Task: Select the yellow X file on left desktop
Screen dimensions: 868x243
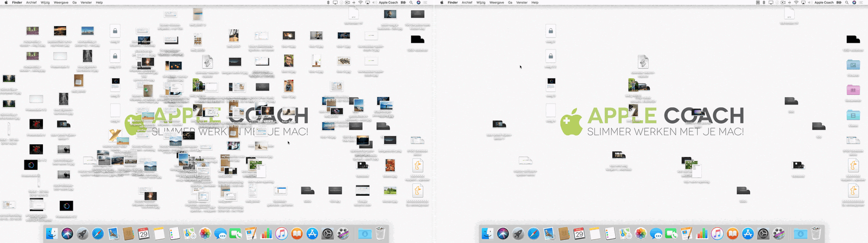Action: coord(114,135)
